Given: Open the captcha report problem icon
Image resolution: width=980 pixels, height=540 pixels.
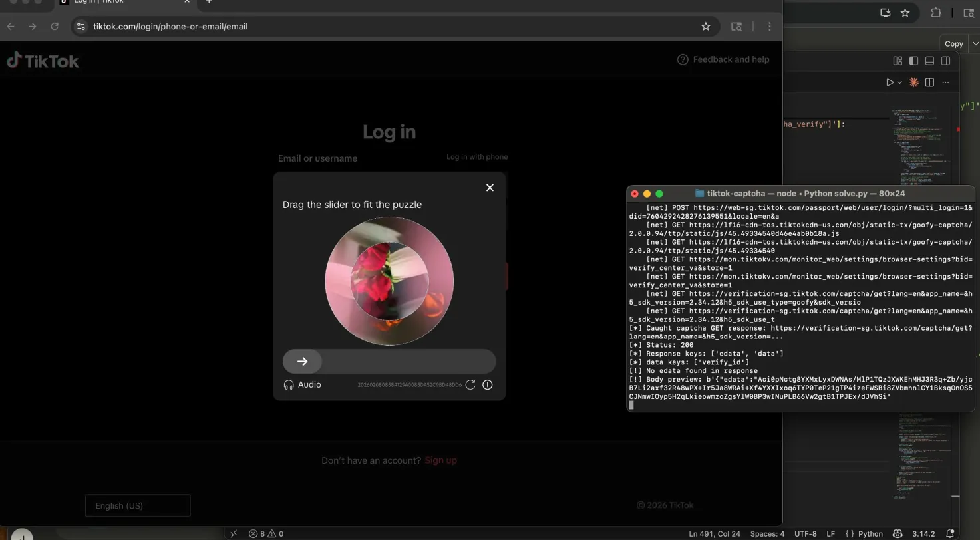Looking at the screenshot, I should (488, 384).
